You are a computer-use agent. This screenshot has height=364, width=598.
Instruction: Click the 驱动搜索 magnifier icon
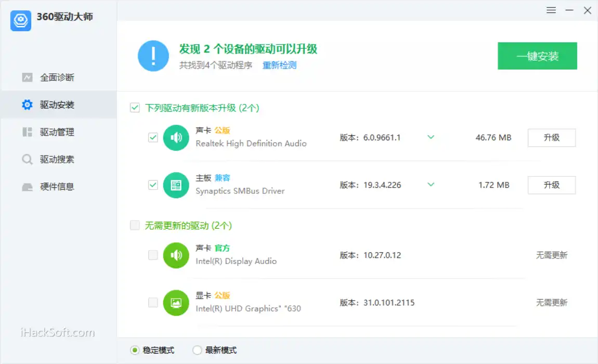[x=27, y=159]
